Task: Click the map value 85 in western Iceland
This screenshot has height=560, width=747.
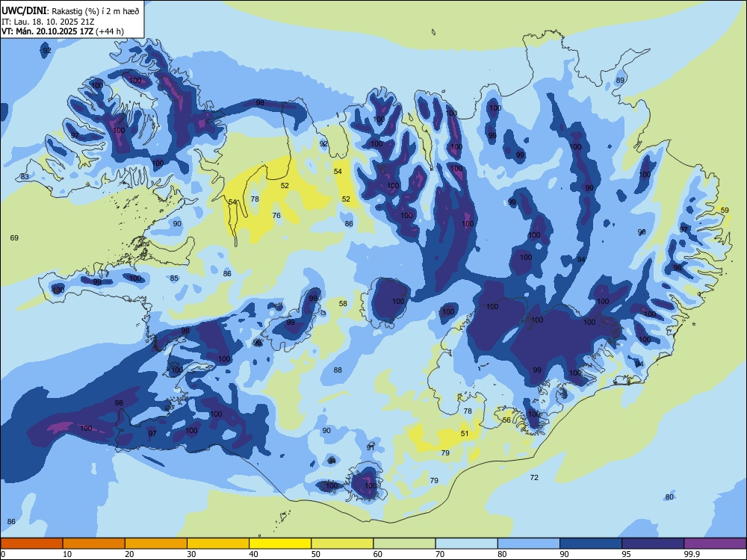Action: [174, 278]
